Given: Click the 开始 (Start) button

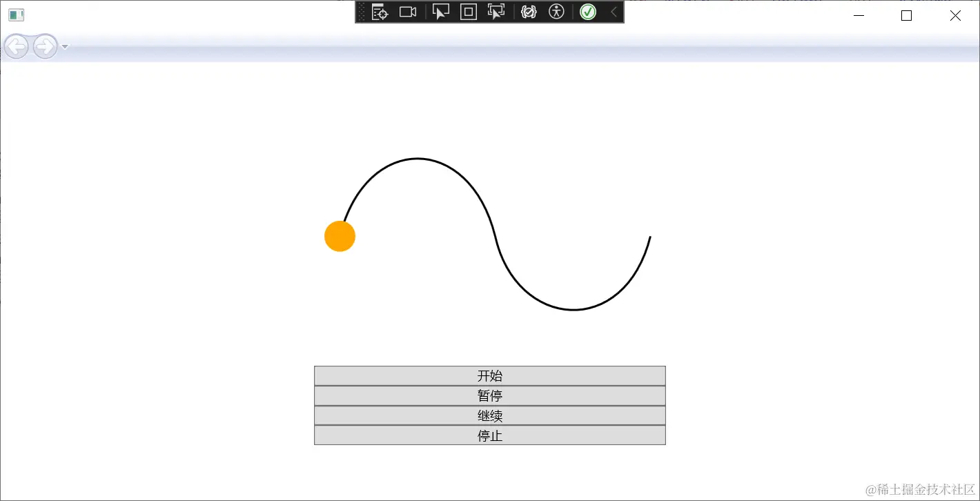Looking at the screenshot, I should (x=490, y=375).
